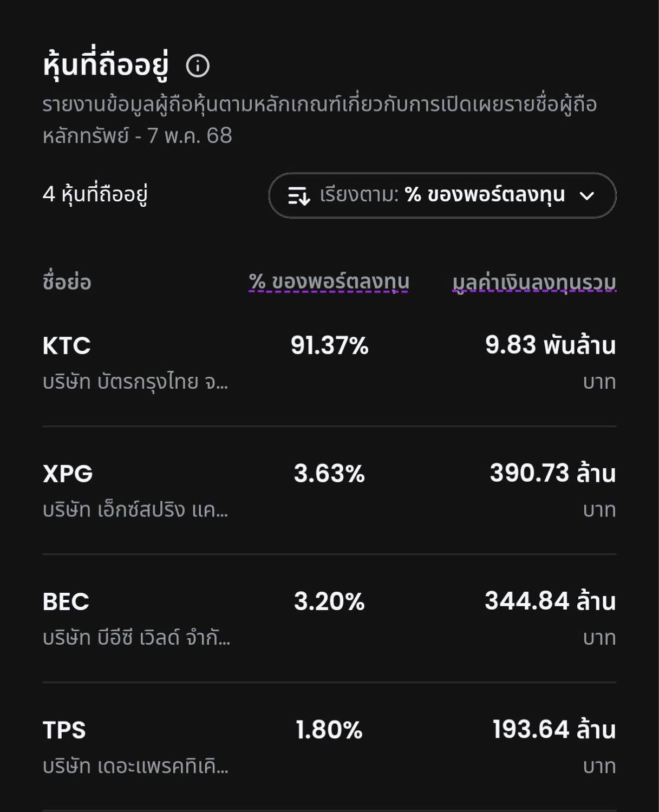
Task: Click the ชื่อย่อ column header
Action: [x=67, y=282]
